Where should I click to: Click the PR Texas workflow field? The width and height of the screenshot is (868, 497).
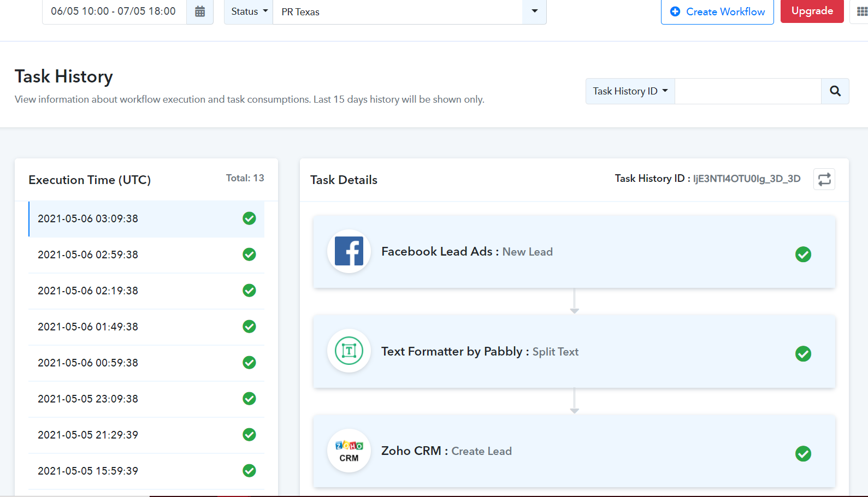click(x=398, y=11)
